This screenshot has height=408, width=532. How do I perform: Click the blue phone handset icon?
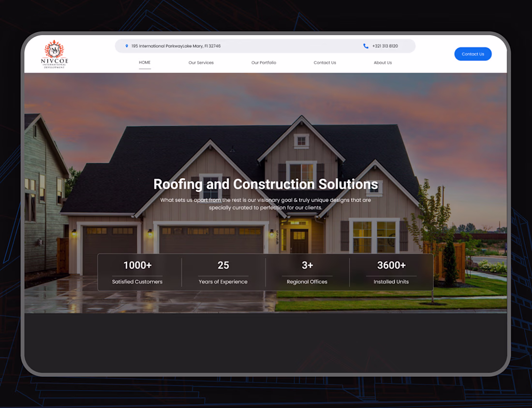point(366,46)
